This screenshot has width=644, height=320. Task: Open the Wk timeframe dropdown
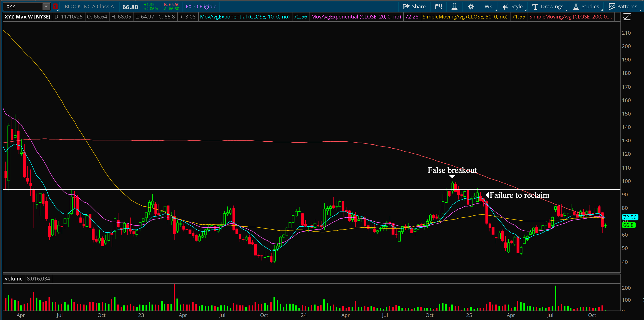488,6
